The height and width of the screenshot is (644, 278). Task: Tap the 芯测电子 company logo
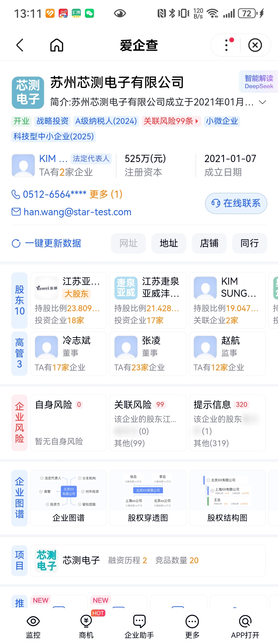coord(28,93)
